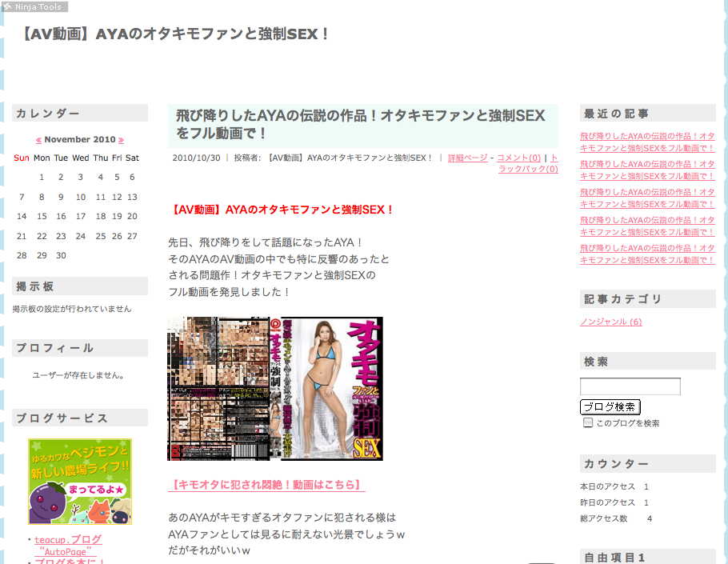Open the pink 動画はこちら link
The height and width of the screenshot is (564, 728).
click(266, 485)
